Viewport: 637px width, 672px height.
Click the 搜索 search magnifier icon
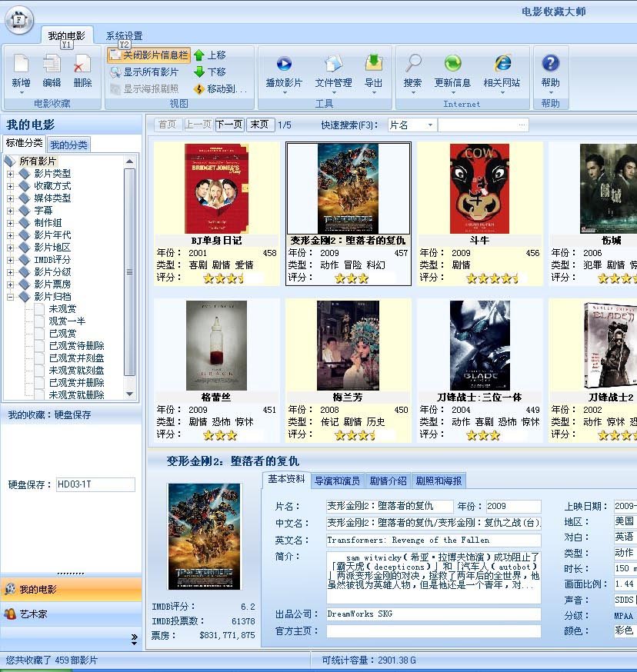coord(413,65)
